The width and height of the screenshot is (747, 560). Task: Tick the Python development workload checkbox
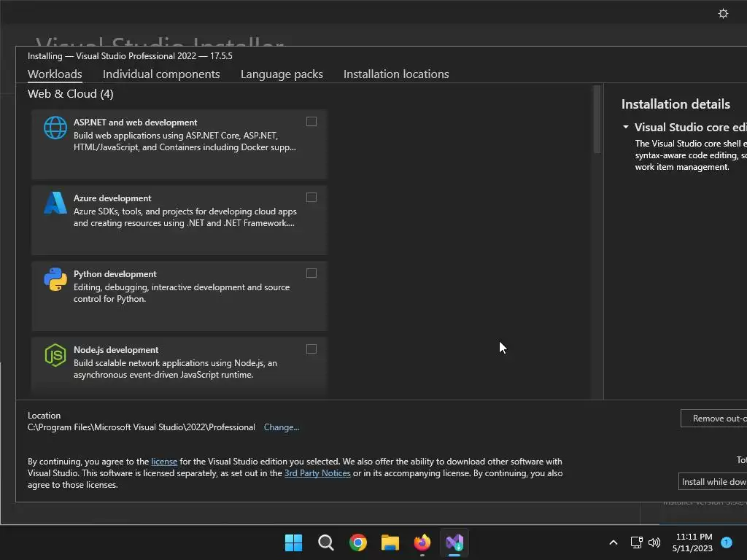tap(311, 273)
